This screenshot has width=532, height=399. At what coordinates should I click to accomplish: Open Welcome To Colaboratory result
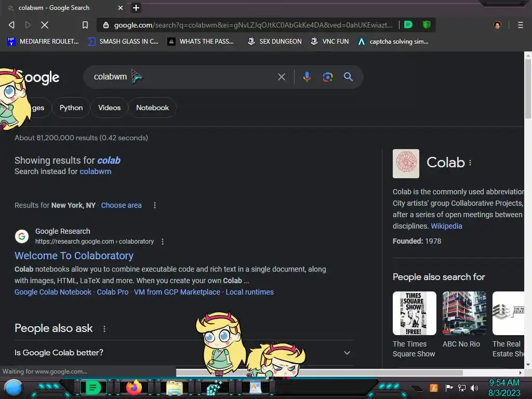tap(74, 256)
